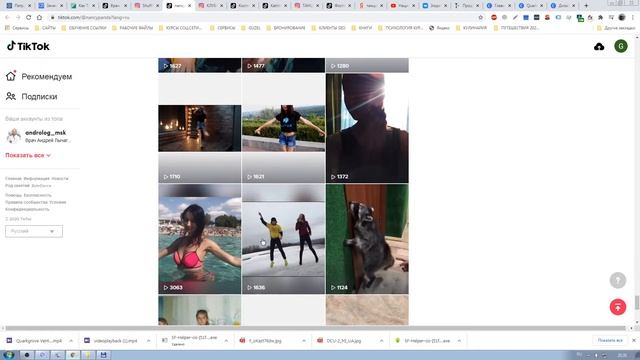Switch to the Shaft Instagram tab
The width and height of the screenshot is (640, 360).
(146, 6)
